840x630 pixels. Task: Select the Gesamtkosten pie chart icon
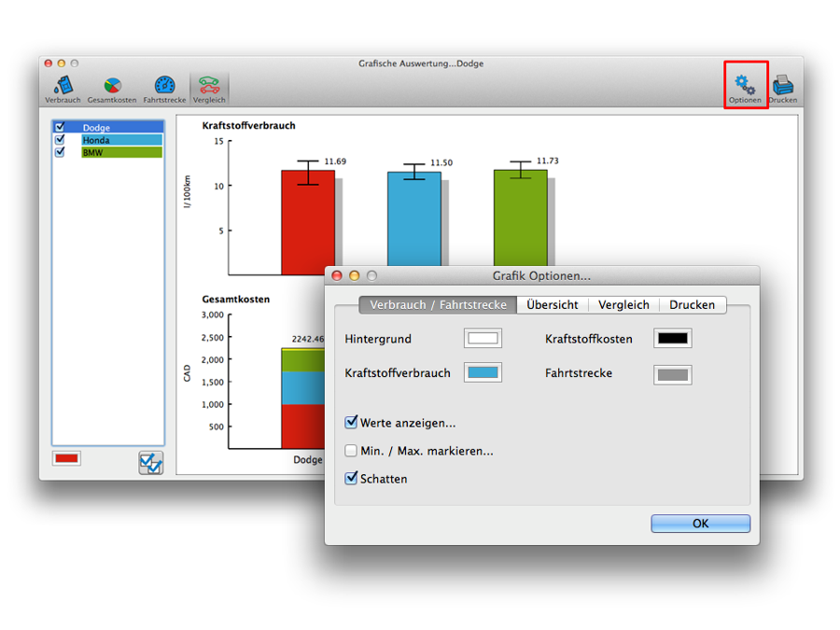tap(112, 88)
